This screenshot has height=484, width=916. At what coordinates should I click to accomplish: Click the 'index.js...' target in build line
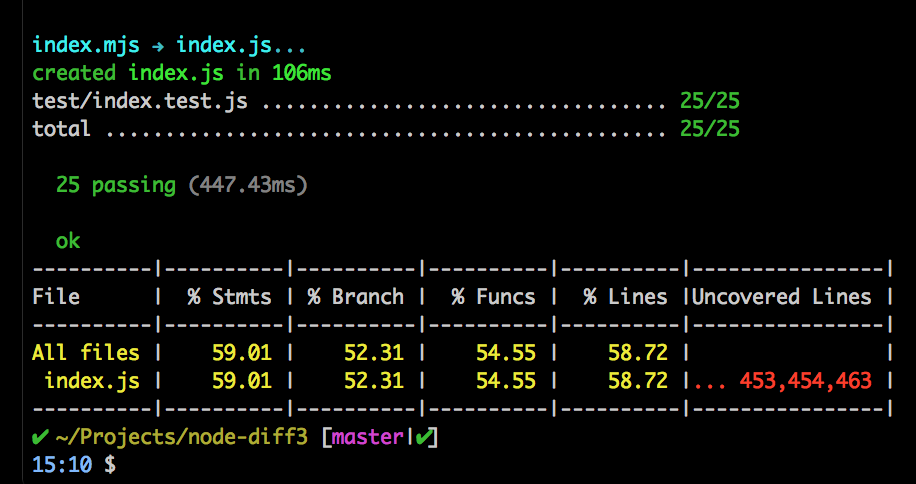241,45
